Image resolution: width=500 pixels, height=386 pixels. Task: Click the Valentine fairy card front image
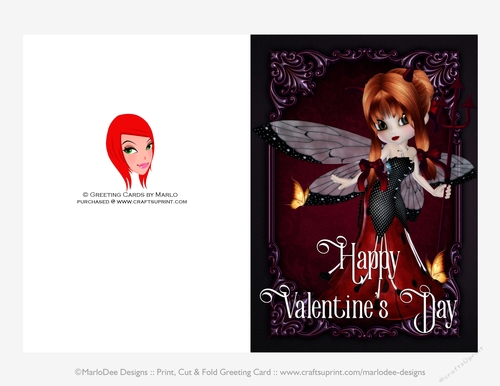[x=364, y=193]
